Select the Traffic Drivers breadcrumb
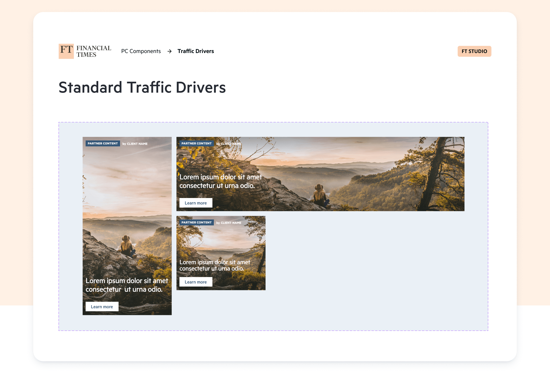The height and width of the screenshot is (392, 550). click(196, 51)
